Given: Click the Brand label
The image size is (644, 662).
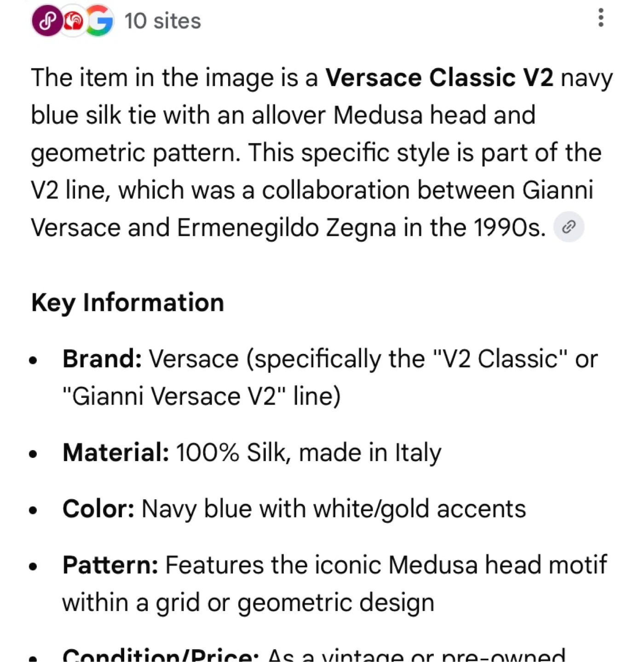Looking at the screenshot, I should pos(102,359).
